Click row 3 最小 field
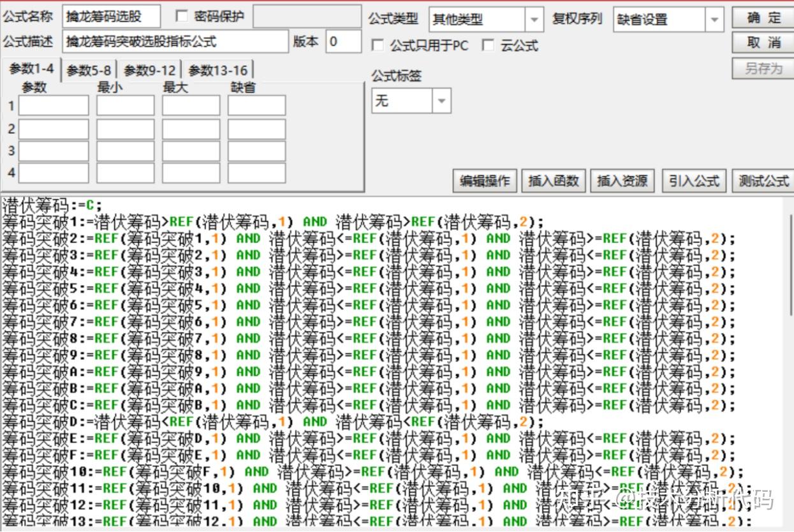Image resolution: width=794 pixels, height=532 pixels. coord(126,151)
